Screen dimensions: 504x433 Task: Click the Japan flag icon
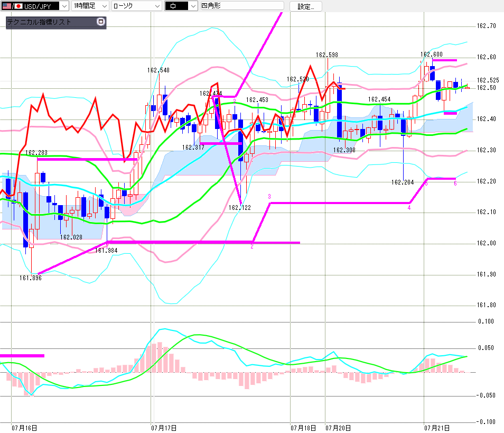[x=18, y=6]
